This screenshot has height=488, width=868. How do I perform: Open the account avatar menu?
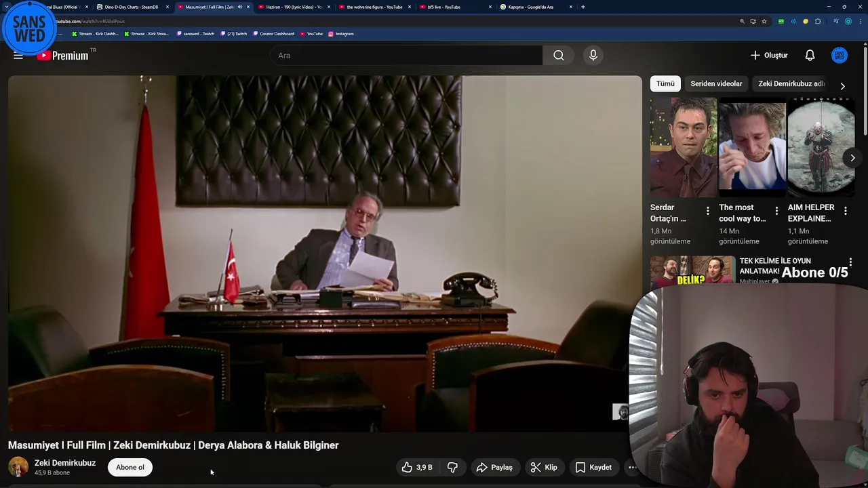(x=840, y=56)
